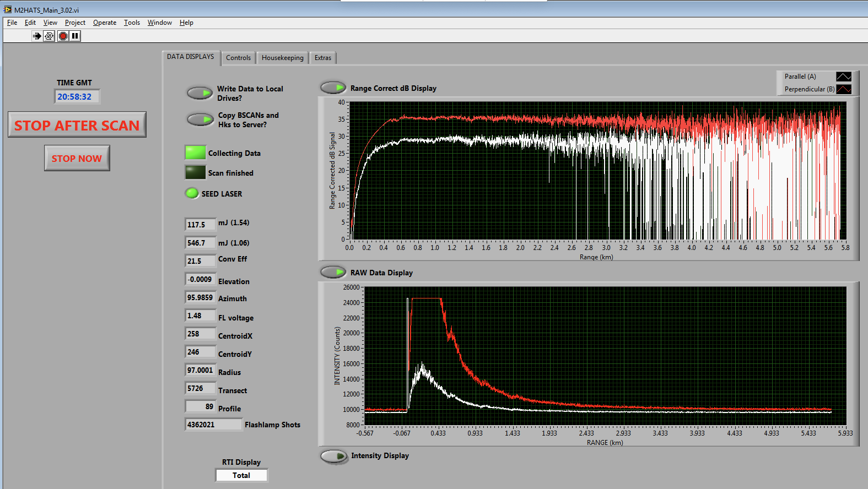Open the RTI Display selector showing Total
This screenshot has height=489, width=868.
click(241, 475)
